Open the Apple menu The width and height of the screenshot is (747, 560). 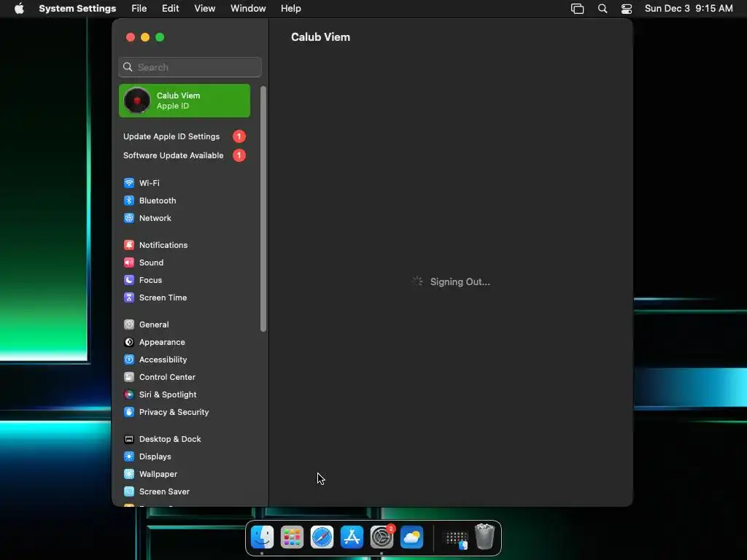[x=19, y=8]
